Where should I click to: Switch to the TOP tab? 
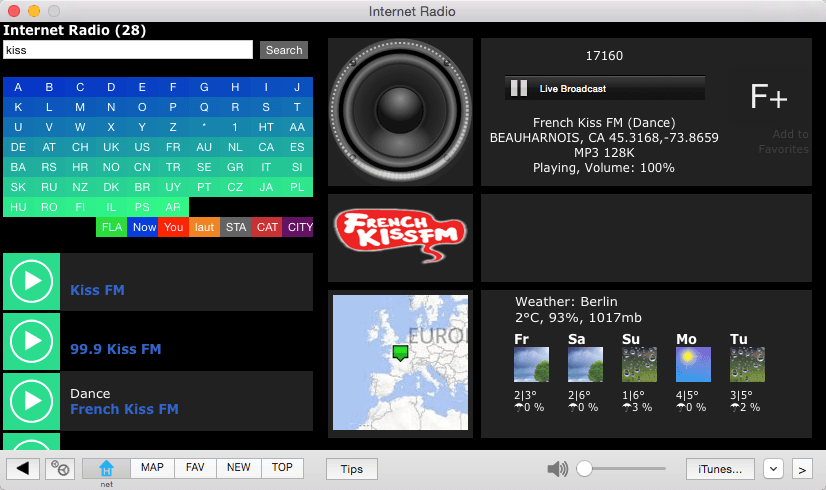tap(282, 468)
